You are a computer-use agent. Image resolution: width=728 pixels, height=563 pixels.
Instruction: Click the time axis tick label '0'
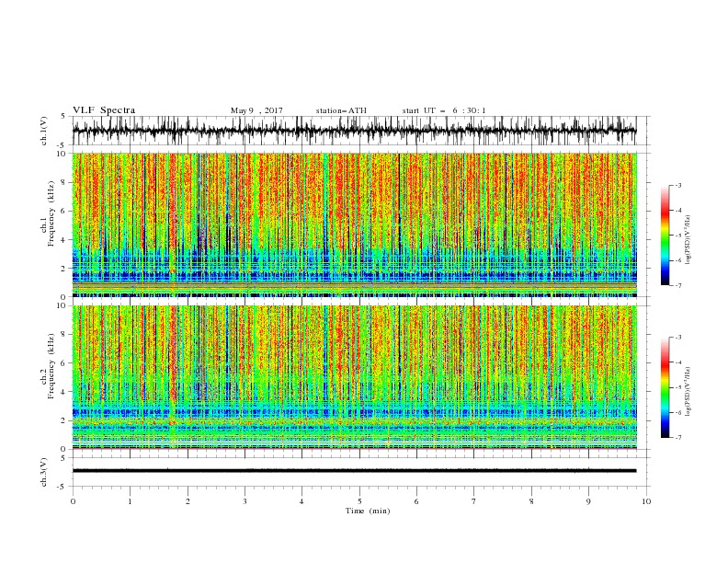coord(73,501)
